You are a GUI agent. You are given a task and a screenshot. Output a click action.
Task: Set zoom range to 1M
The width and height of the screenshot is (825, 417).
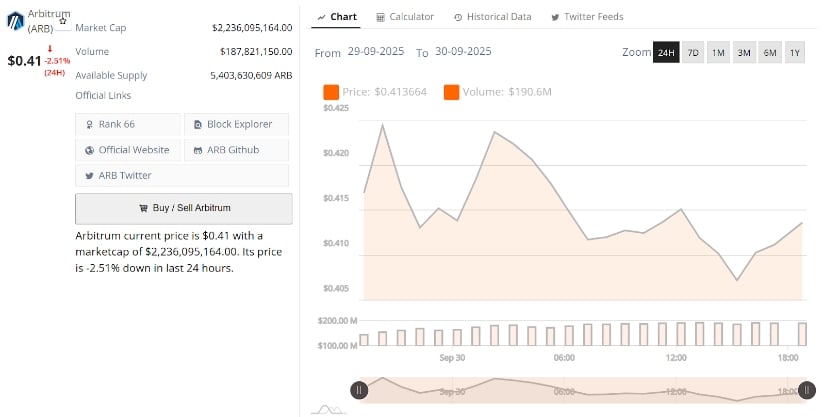(718, 53)
